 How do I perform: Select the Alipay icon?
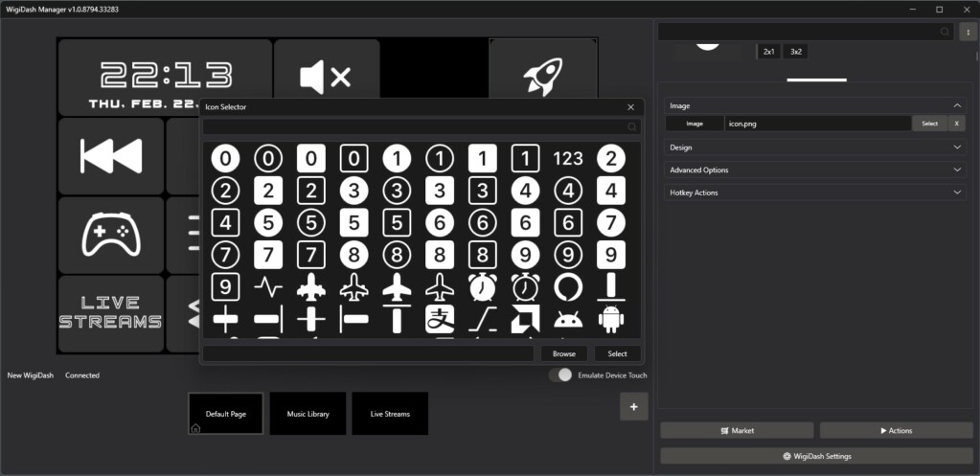click(440, 319)
